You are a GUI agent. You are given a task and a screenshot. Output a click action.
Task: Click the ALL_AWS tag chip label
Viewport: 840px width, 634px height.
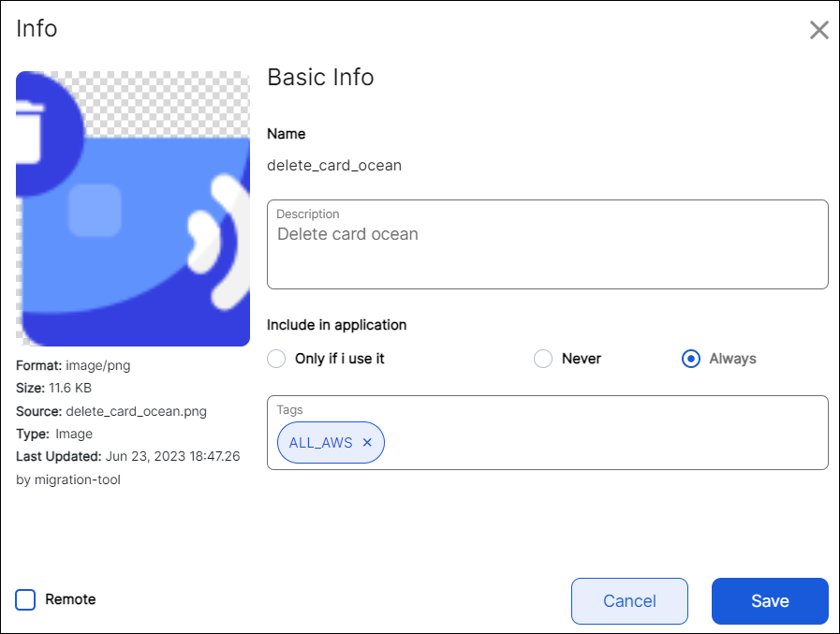point(320,443)
